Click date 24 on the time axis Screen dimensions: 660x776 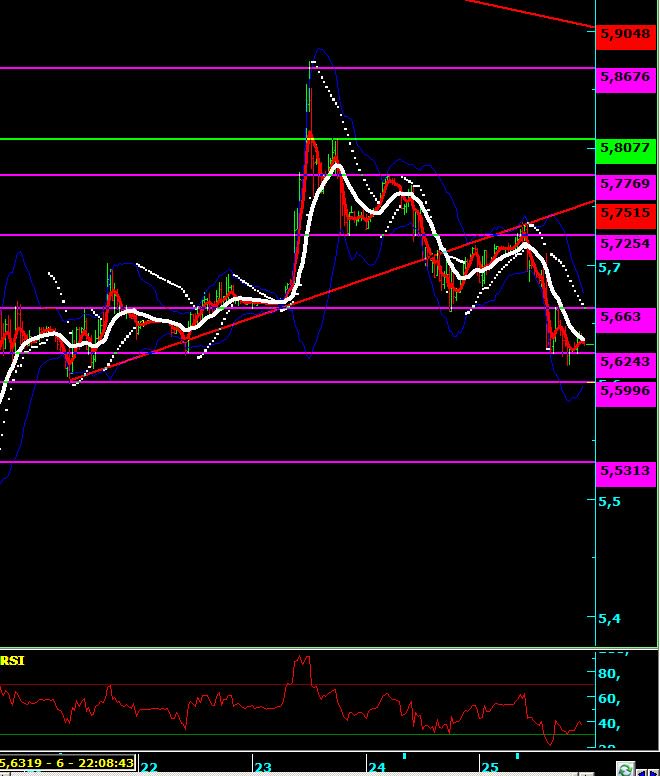point(377,768)
